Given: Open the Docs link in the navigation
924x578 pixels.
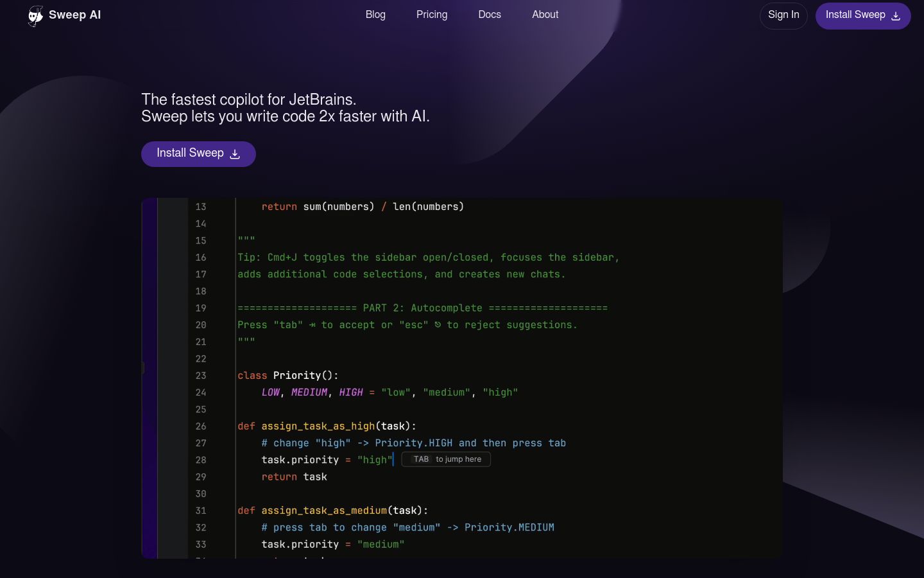Looking at the screenshot, I should pyautogui.click(x=490, y=15).
